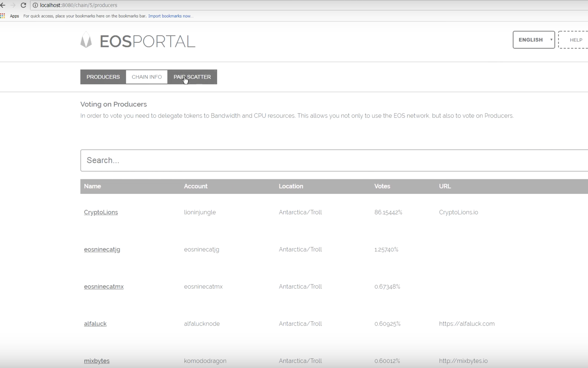Click the EOS Portal logo icon
The width and height of the screenshot is (588, 368).
[x=86, y=40]
